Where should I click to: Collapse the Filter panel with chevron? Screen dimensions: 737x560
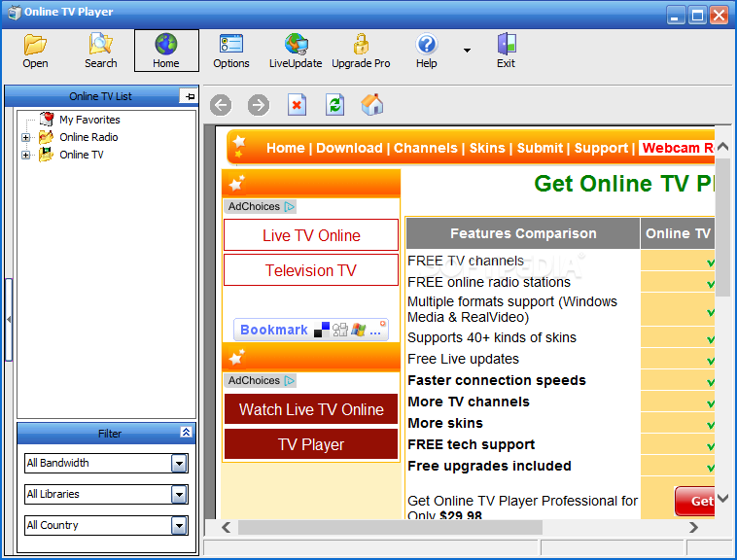point(186,433)
